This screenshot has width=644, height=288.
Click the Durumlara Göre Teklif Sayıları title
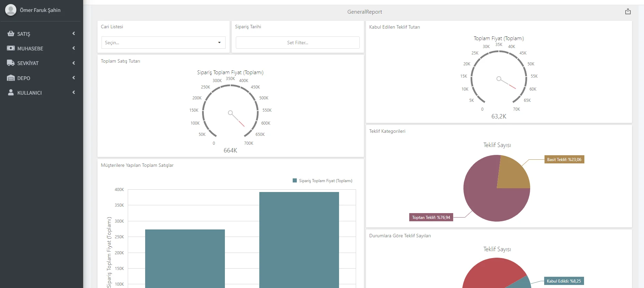tap(400, 236)
